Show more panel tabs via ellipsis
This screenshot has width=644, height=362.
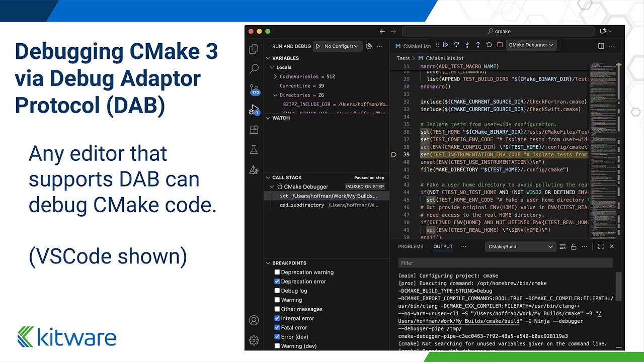click(x=463, y=247)
